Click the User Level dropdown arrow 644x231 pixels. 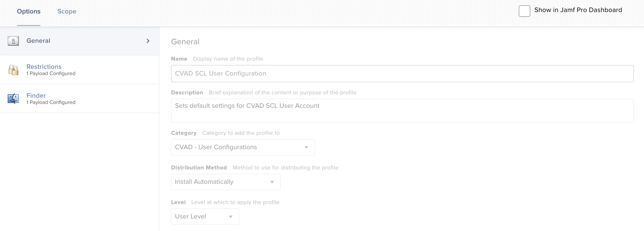pos(231,217)
